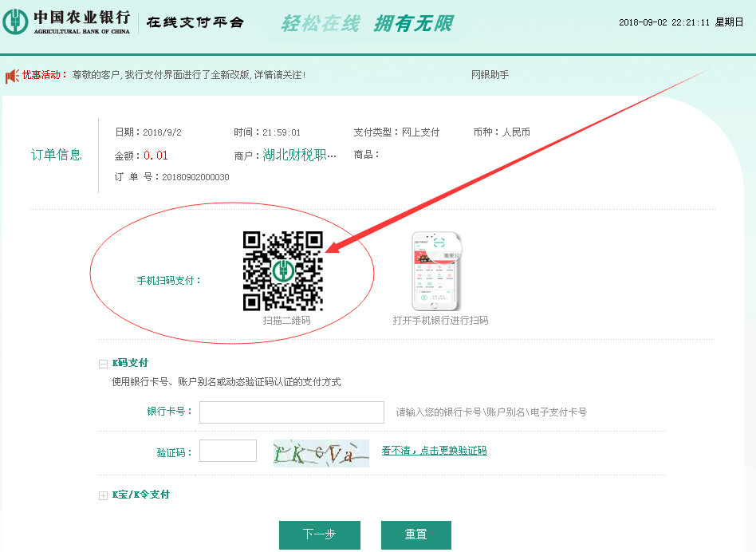Click the 在线支付平台 header title
The image size is (756, 552).
click(195, 22)
